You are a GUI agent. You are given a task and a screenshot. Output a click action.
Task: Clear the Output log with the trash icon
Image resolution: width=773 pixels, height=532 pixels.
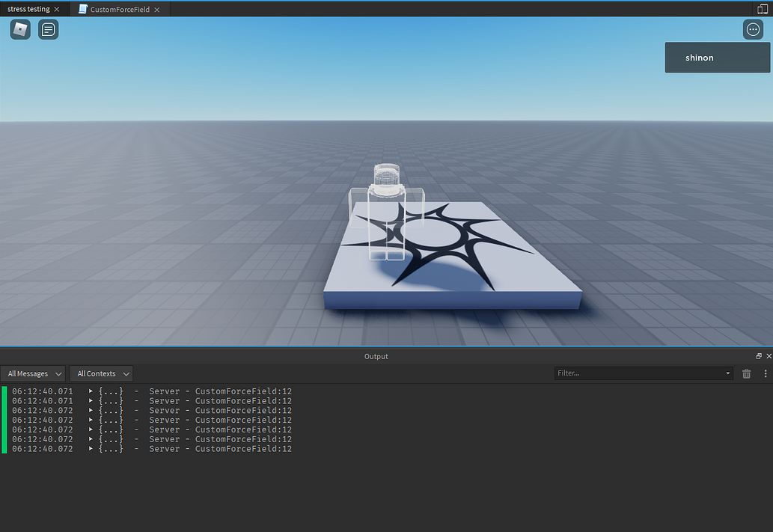pos(746,373)
